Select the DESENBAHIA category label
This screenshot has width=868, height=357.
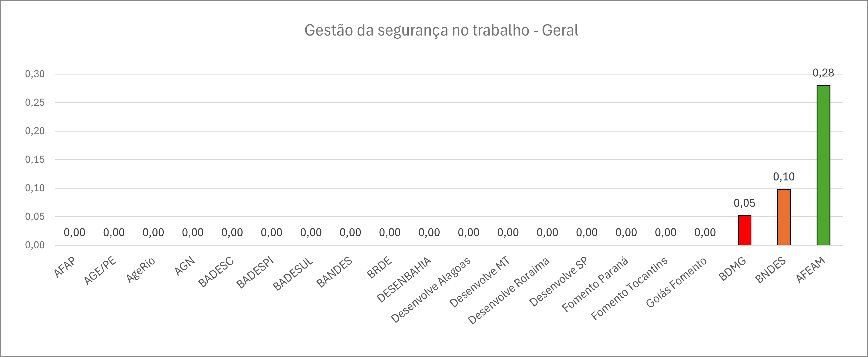pos(404,280)
